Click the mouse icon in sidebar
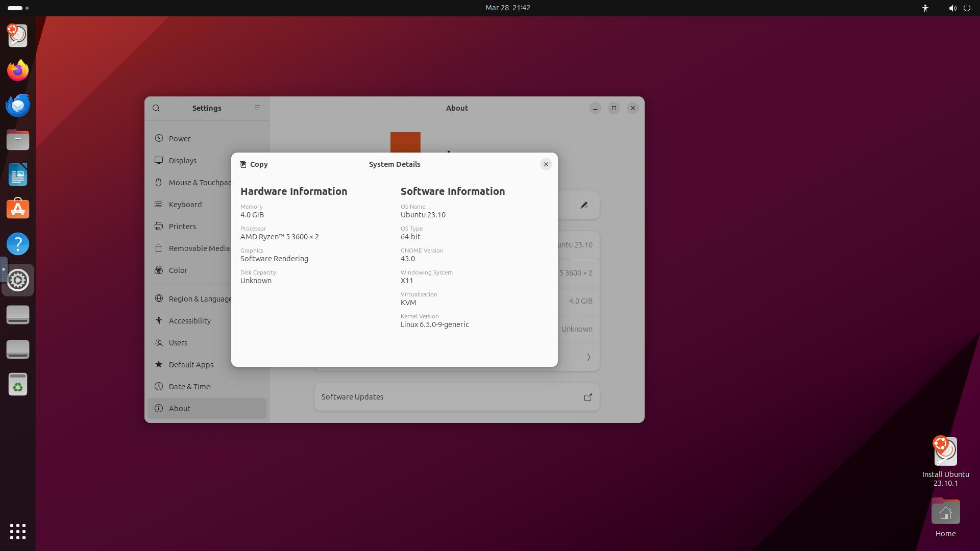This screenshot has height=551, width=980. (x=159, y=182)
